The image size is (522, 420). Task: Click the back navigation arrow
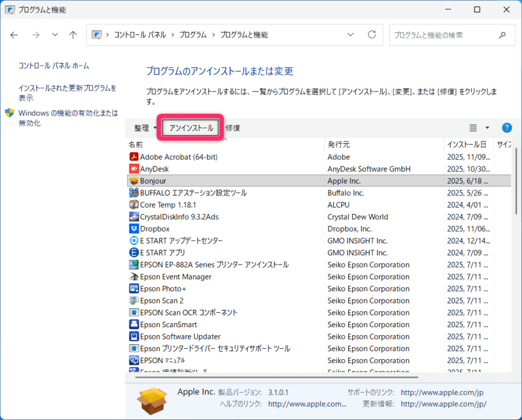pyautogui.click(x=14, y=35)
